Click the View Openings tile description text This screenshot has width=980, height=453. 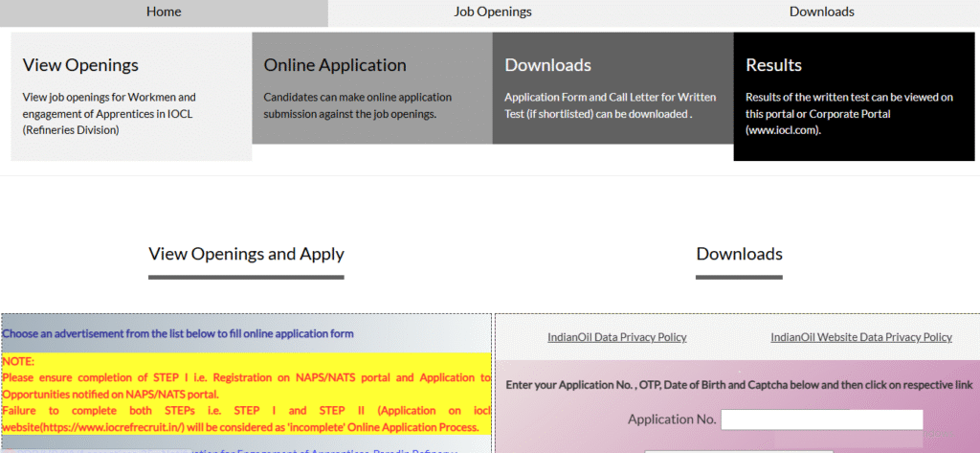coord(108,113)
